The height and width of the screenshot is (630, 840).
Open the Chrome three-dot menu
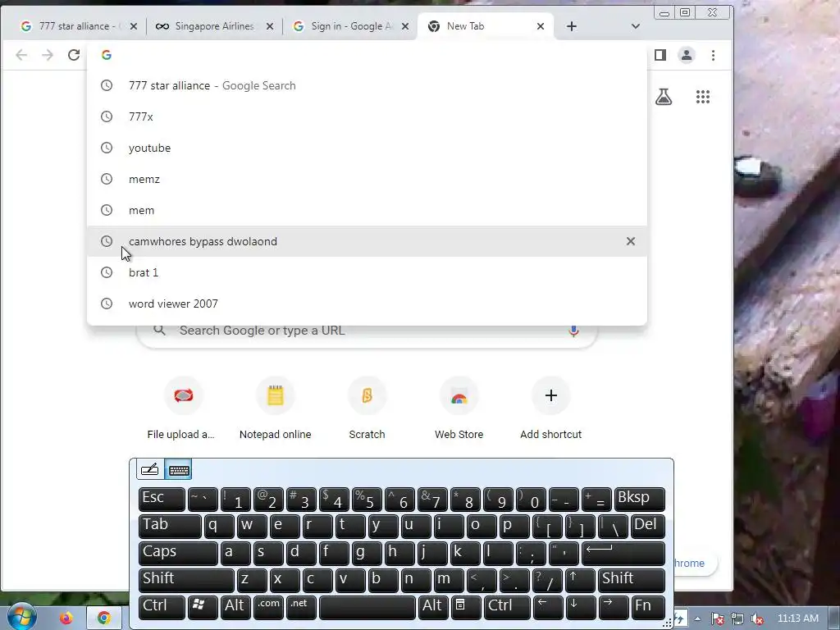[713, 55]
